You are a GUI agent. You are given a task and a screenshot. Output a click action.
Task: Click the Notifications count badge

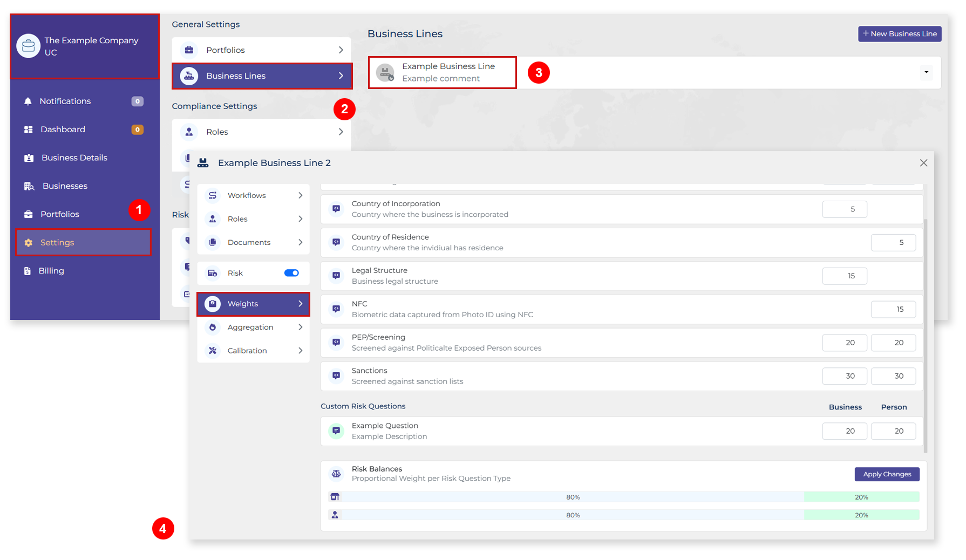coord(138,101)
